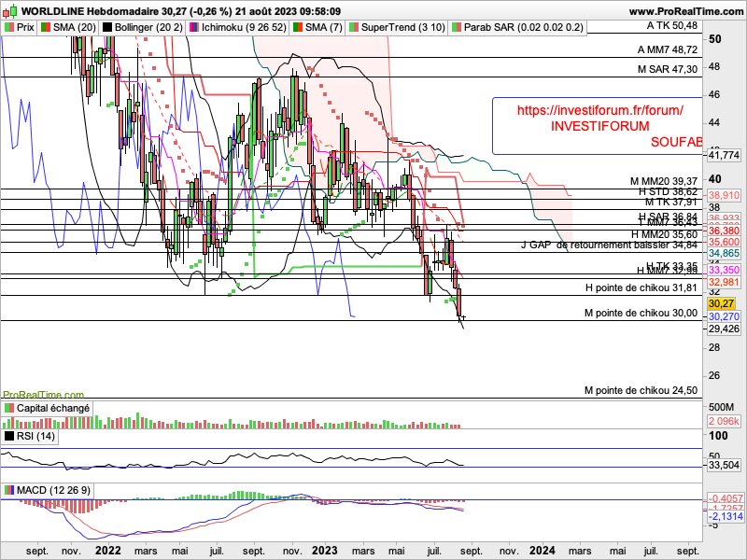This screenshot has height=560, width=747.
Task: Select the MACD (12 26 9) panel icon
Action: coord(9,491)
